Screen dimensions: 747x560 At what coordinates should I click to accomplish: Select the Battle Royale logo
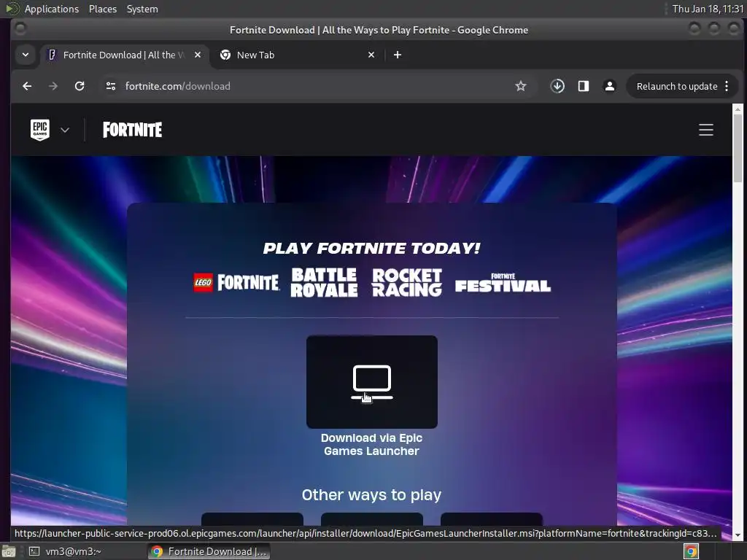(x=324, y=282)
